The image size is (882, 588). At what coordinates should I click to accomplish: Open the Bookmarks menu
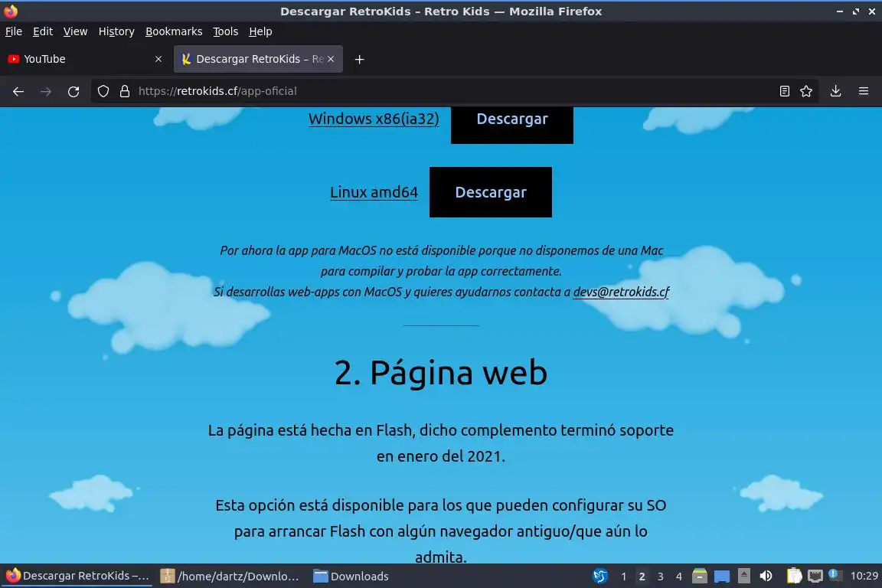tap(174, 31)
